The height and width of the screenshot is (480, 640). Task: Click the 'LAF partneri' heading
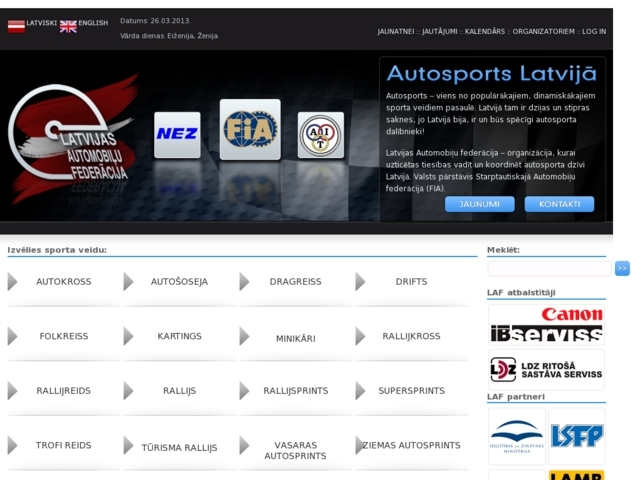click(516, 397)
